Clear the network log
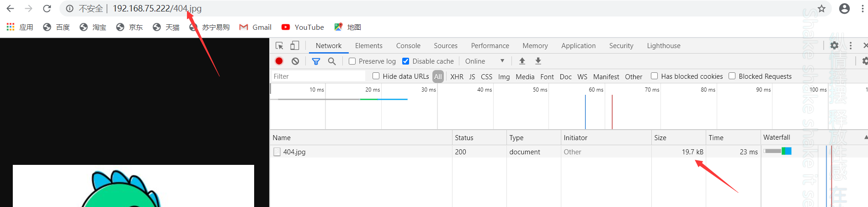 tap(295, 61)
